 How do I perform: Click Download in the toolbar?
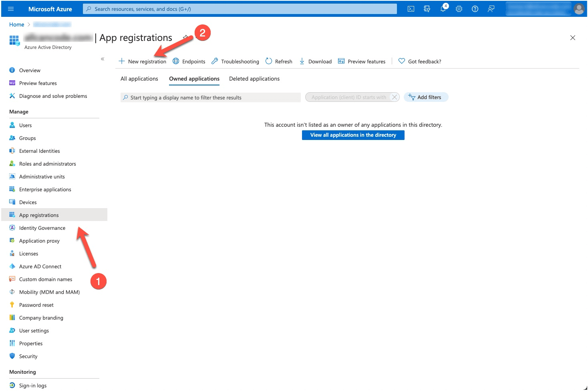(x=315, y=61)
